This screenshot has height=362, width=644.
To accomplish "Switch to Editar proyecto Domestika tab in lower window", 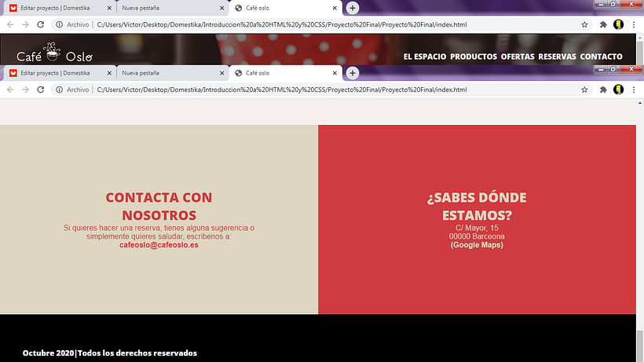I will coord(55,73).
